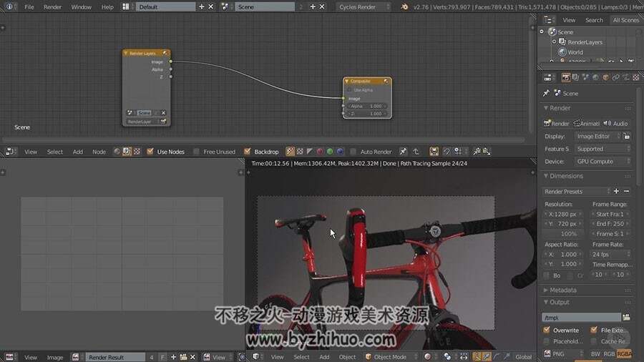Image resolution: width=644 pixels, height=362 pixels.
Task: Click paste nodes from clipboard icon
Action: 487,152
